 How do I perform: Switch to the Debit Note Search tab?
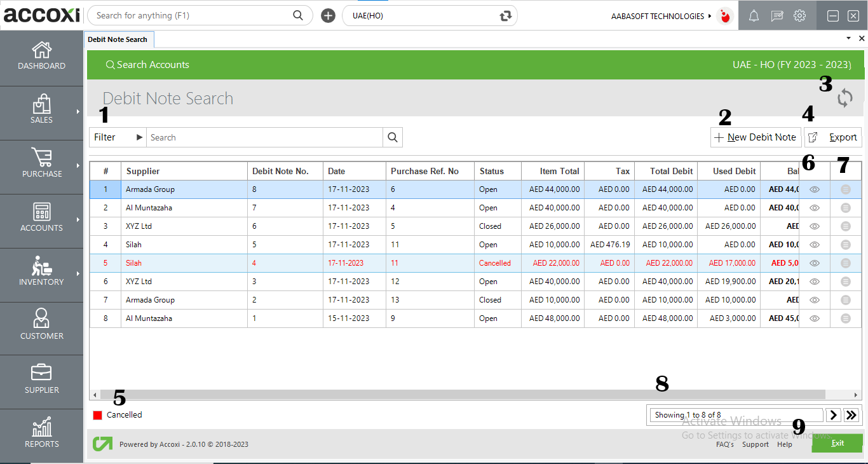pyautogui.click(x=119, y=39)
